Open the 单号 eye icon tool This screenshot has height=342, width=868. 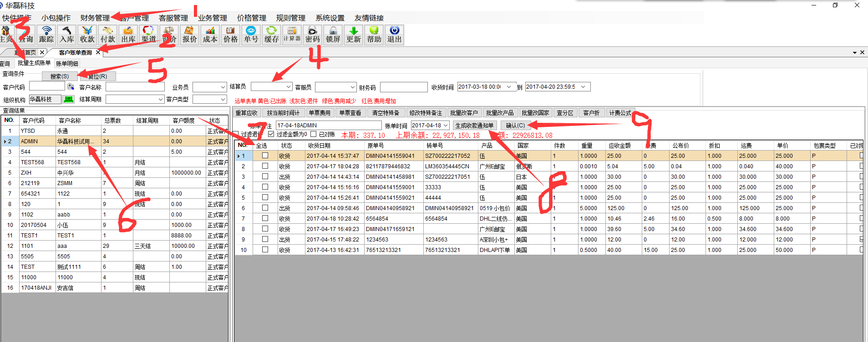point(251,35)
